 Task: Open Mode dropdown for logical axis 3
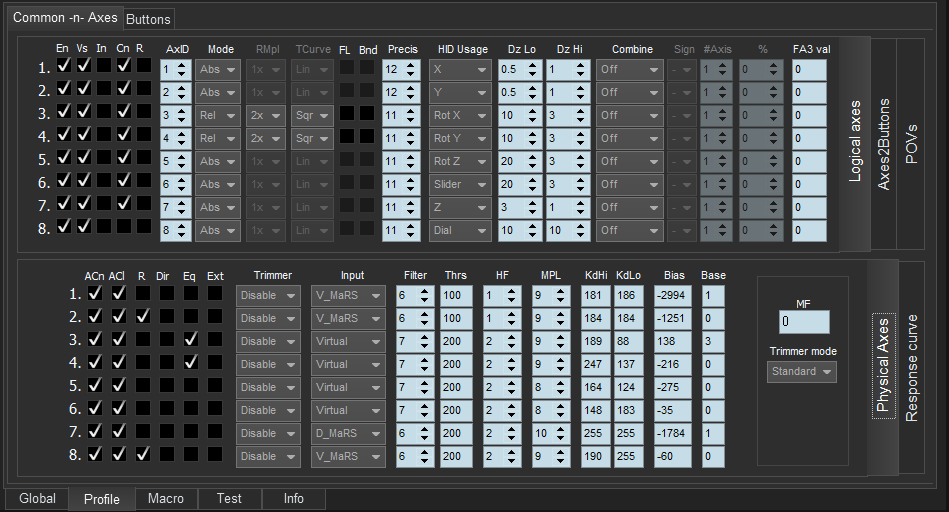click(218, 115)
